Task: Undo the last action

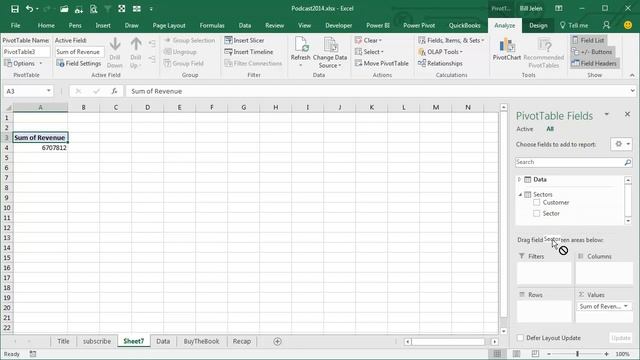Action: click(29, 9)
